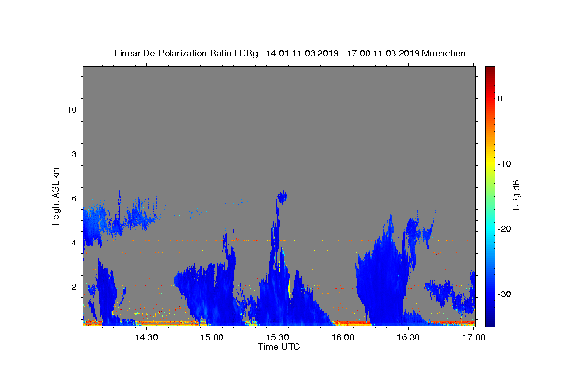Click the height tick label 2
The width and height of the screenshot is (588, 392).
click(73, 287)
